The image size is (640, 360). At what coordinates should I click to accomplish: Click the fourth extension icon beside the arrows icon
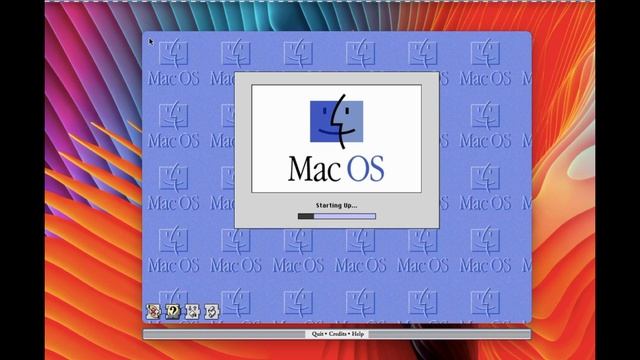tap(212, 311)
